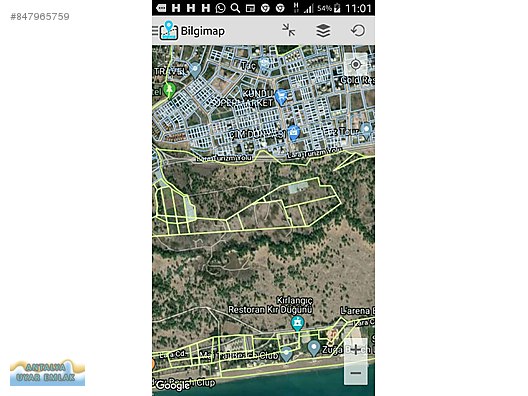Tap the green tree park marker

pos(169,90)
